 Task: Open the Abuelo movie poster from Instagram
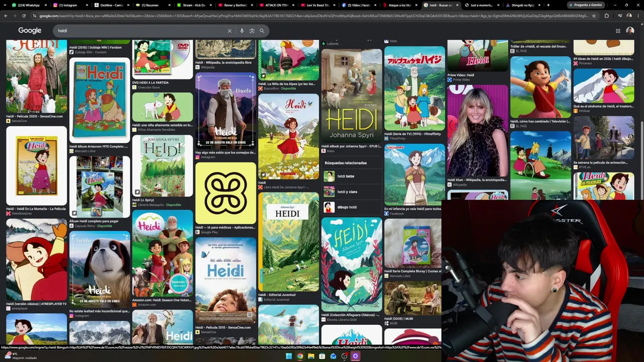coord(225,112)
